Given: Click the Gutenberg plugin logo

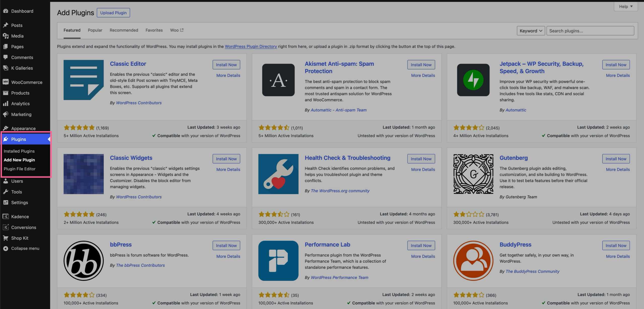Looking at the screenshot, I should [473, 174].
